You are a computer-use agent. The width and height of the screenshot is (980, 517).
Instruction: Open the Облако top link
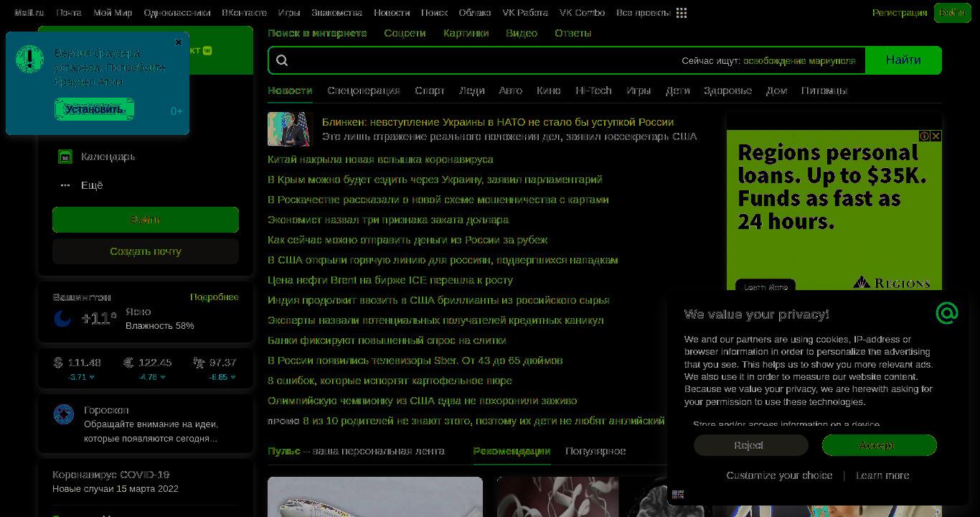475,13
